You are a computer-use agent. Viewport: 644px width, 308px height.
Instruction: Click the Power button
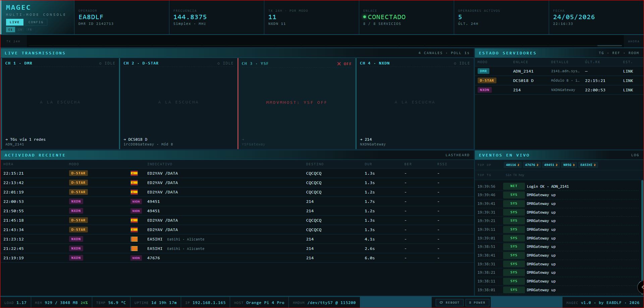pos(477,303)
